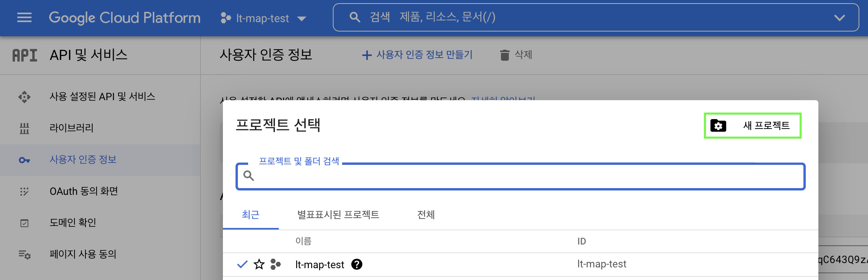Viewport: 868px width, 280px height.
Task: Click the trash can icon
Action: (x=504, y=55)
